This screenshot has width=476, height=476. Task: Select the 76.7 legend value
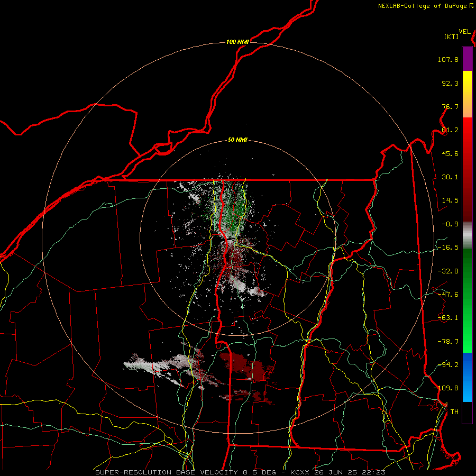tap(450, 106)
